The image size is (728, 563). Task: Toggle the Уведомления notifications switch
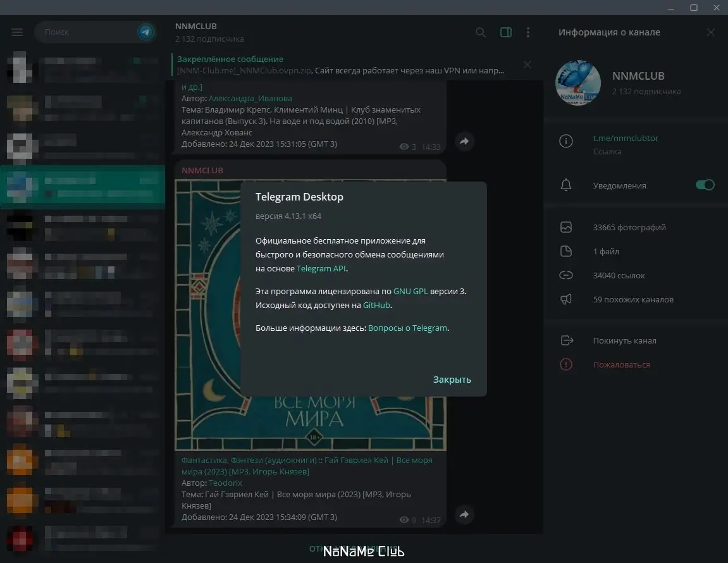pyautogui.click(x=705, y=185)
